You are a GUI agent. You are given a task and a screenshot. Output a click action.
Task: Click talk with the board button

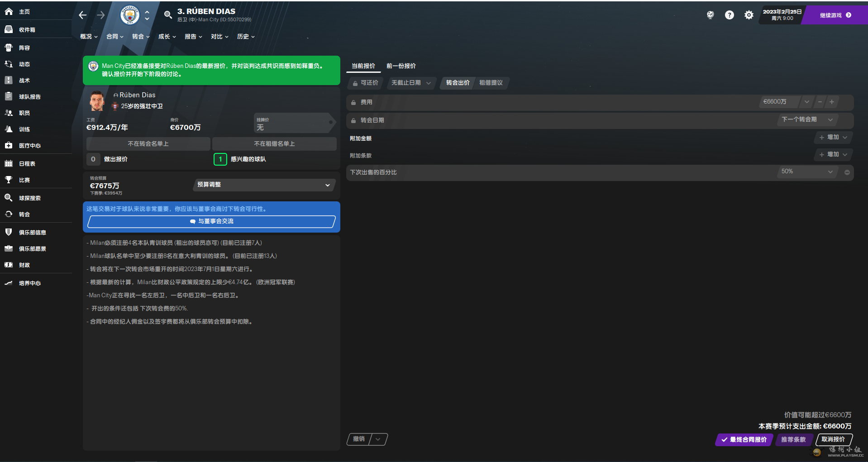coord(211,221)
